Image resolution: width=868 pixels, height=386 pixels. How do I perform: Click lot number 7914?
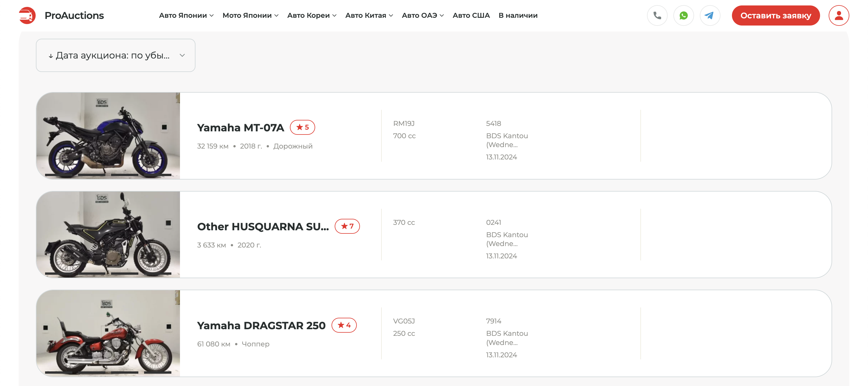pyautogui.click(x=493, y=321)
